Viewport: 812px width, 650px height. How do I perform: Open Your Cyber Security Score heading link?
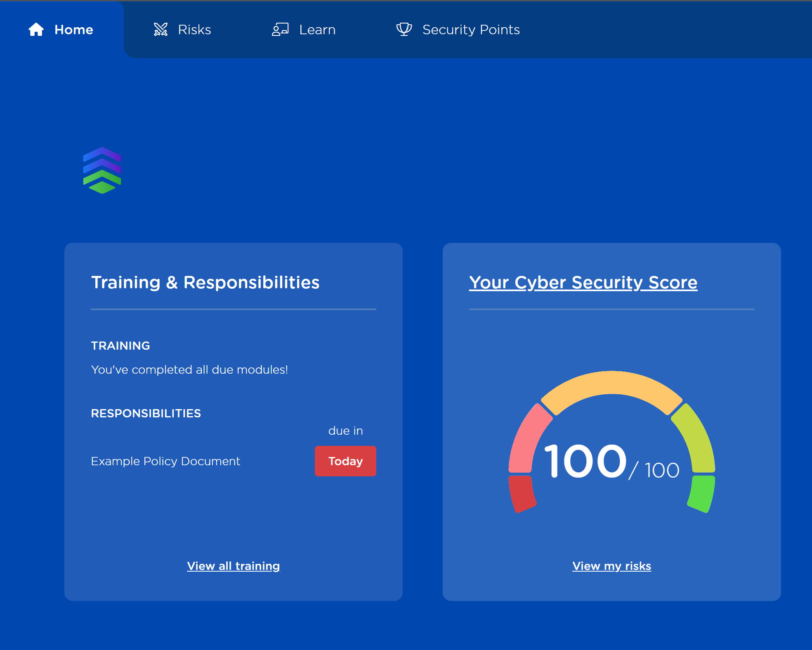tap(583, 283)
